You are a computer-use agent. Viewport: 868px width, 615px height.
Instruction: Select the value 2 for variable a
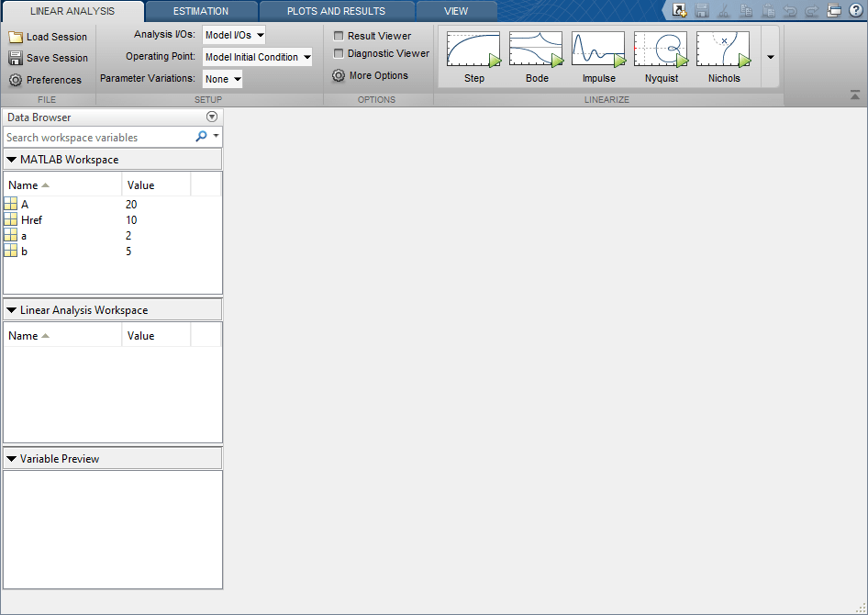[128, 235]
